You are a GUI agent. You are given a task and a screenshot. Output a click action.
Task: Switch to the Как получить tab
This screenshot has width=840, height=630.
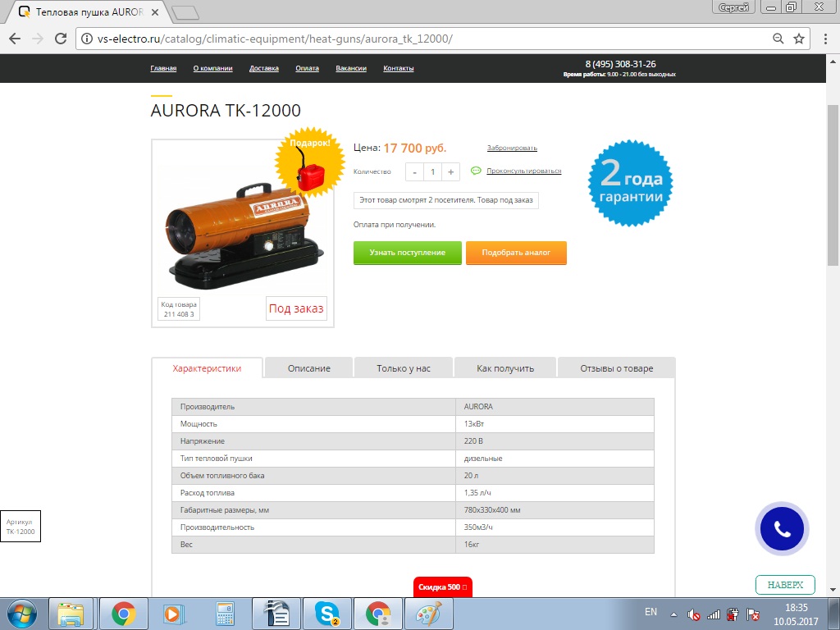(505, 368)
